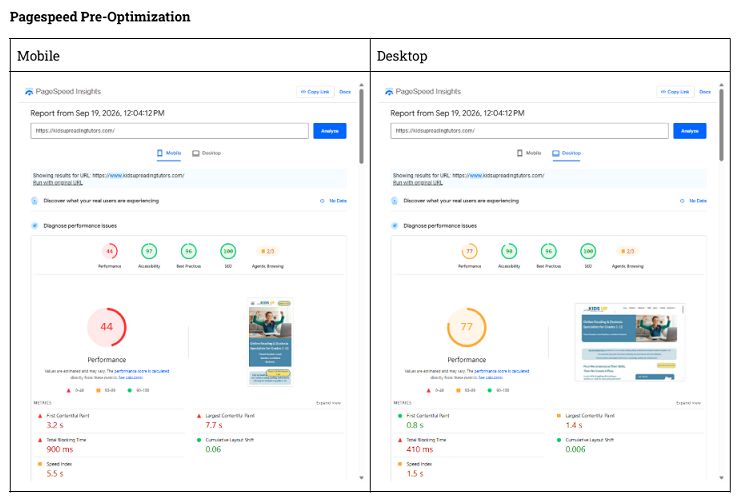Click the Best Practices gauge in Desktop panel

pos(549,251)
